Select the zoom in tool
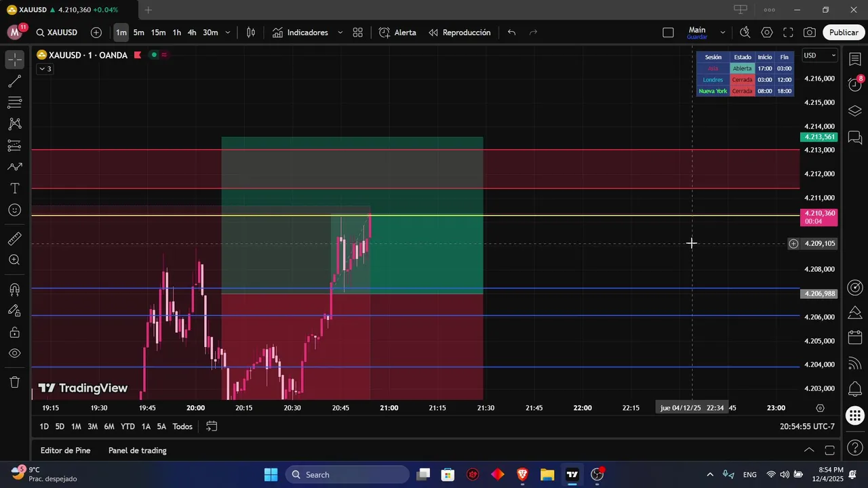This screenshot has width=868, height=488. pyautogui.click(x=14, y=260)
